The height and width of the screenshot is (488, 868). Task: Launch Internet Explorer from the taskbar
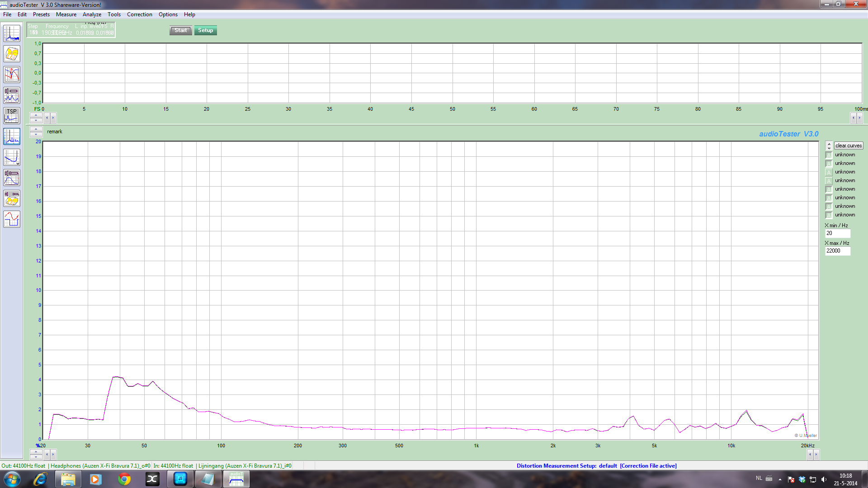pyautogui.click(x=40, y=479)
